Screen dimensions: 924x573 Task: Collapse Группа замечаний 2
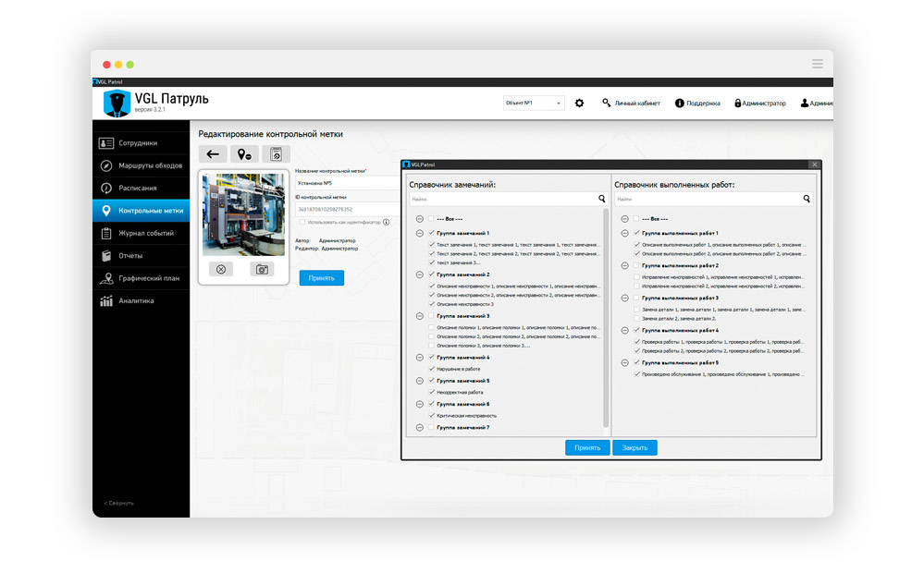tap(420, 274)
